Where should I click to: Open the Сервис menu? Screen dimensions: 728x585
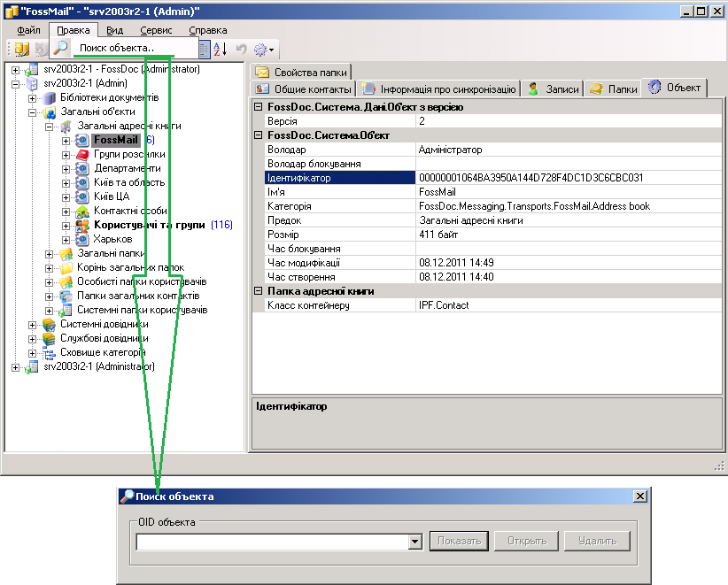[156, 30]
